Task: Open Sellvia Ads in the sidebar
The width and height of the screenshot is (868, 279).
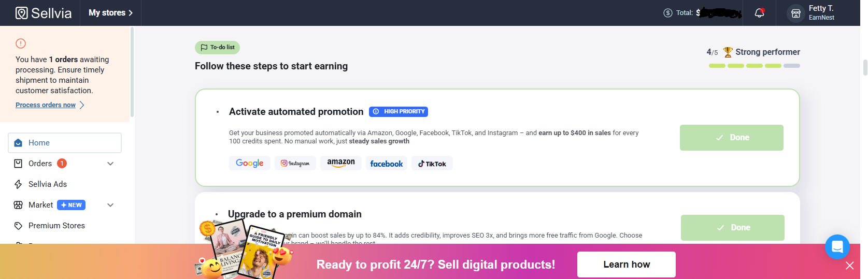Action: coord(47,184)
